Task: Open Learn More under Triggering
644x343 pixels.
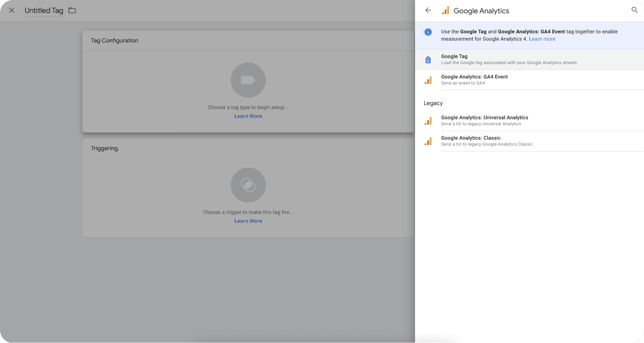Action: [248, 221]
